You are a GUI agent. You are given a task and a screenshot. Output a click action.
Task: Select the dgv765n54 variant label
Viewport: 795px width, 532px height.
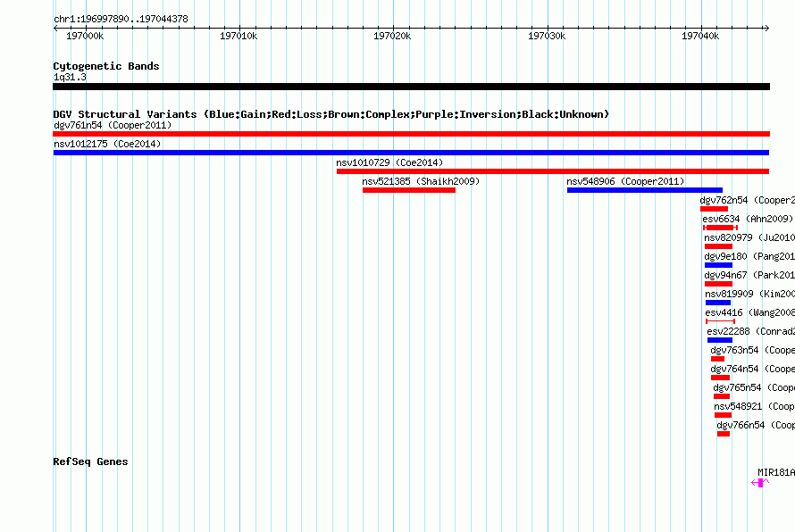pos(754,387)
